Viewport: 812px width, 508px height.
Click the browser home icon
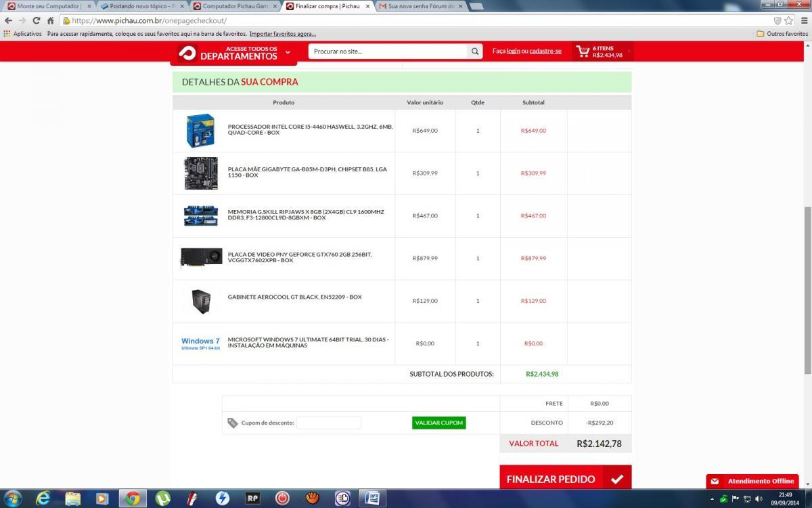[50, 20]
